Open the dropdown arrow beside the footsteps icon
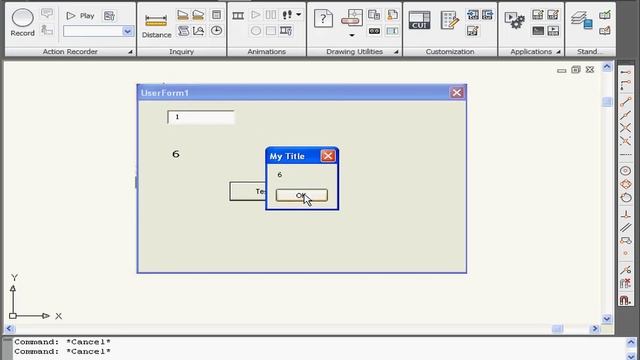640x360 pixels. 299,15
